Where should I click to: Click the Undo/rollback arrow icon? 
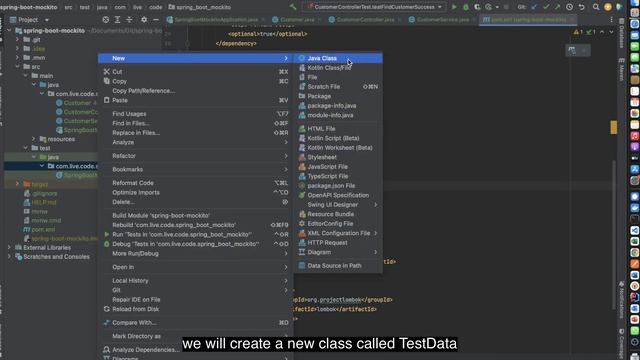coord(582,7)
